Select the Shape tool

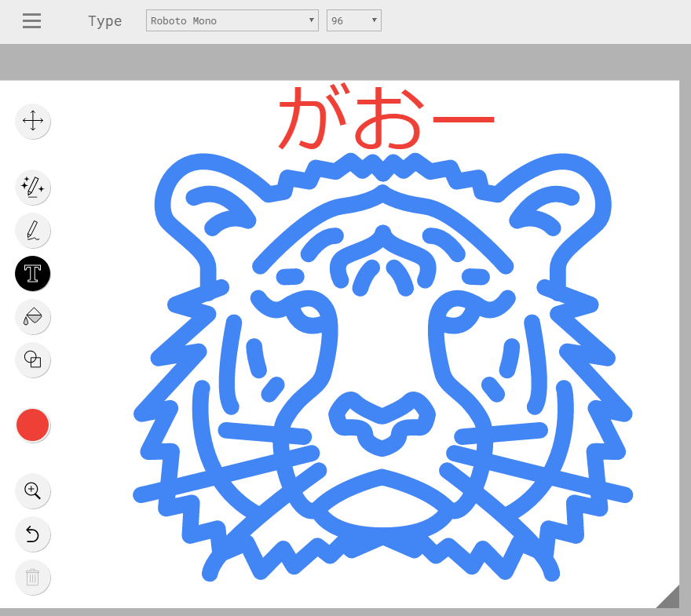click(33, 359)
